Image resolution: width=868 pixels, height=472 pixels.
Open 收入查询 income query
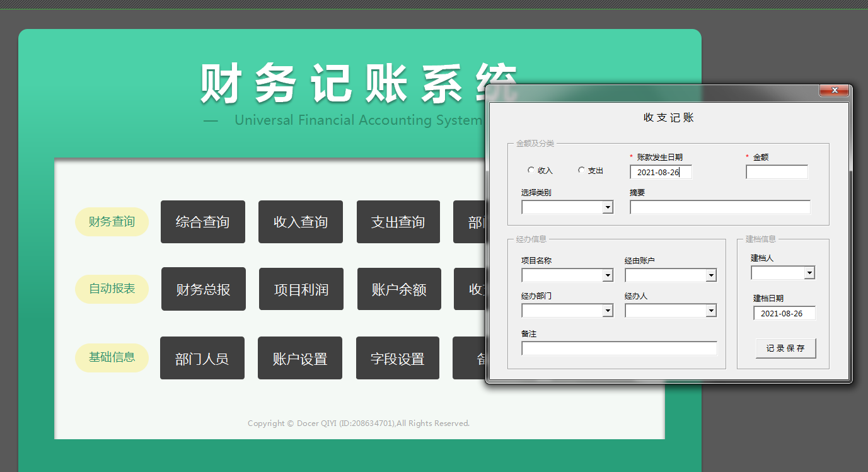(x=301, y=222)
